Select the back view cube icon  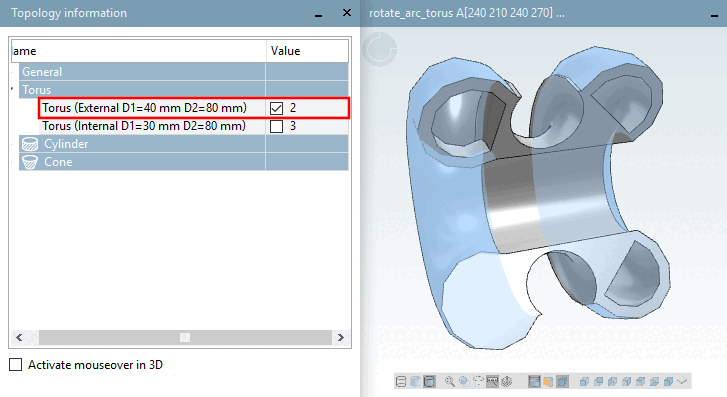click(x=598, y=381)
